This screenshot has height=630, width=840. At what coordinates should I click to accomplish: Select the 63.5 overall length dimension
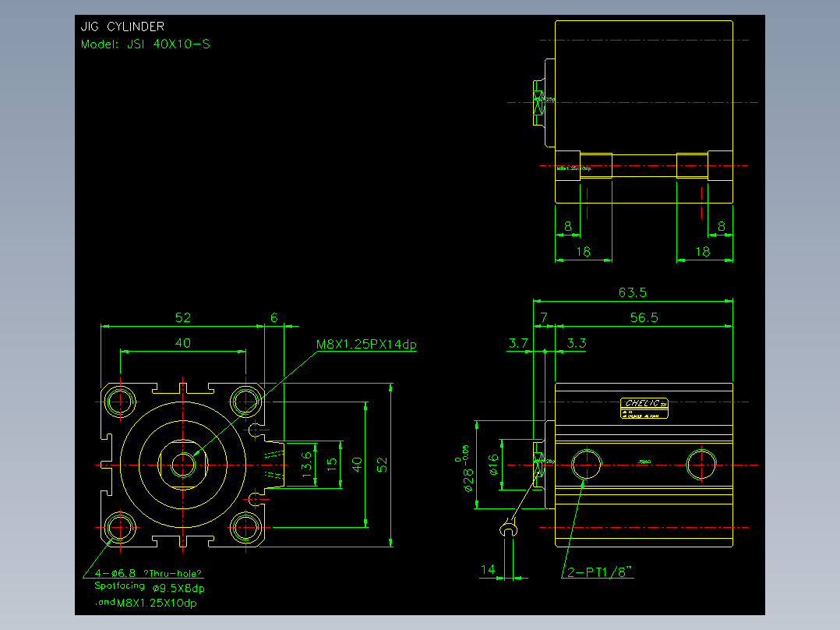coord(632,292)
